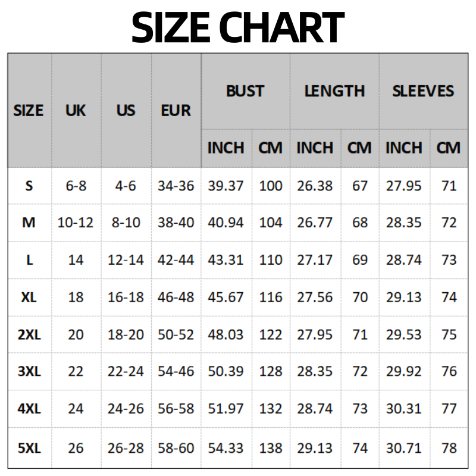Select the SLEEVES header cell
The width and height of the screenshot is (476, 476).
(423, 91)
